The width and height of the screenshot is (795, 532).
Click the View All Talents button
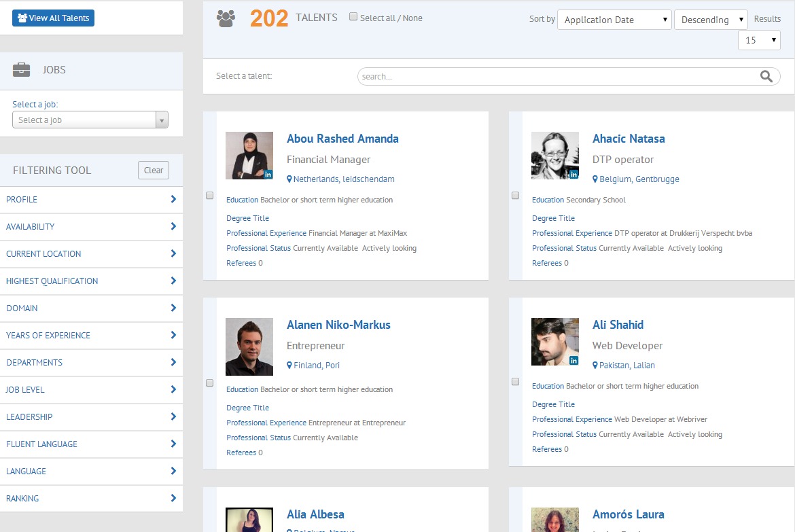(x=53, y=18)
